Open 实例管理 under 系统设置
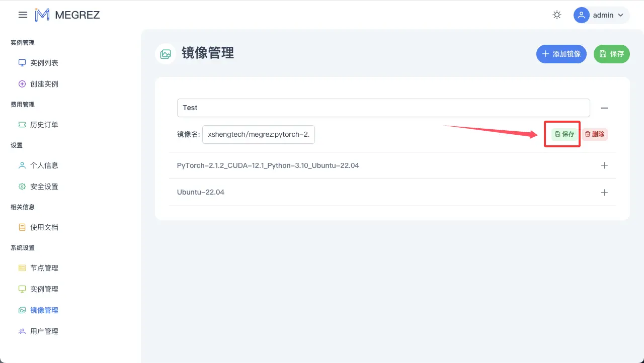 44,289
